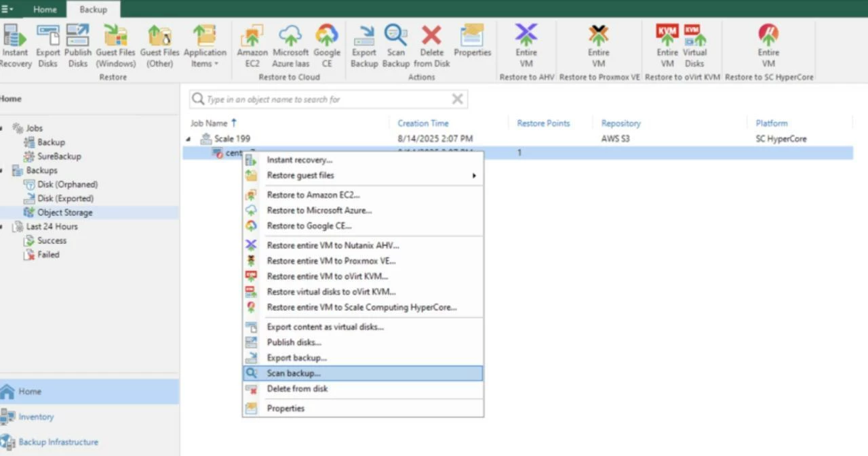868x456 pixels.
Task: Collapse the Scale 199 job row
Action: (189, 139)
